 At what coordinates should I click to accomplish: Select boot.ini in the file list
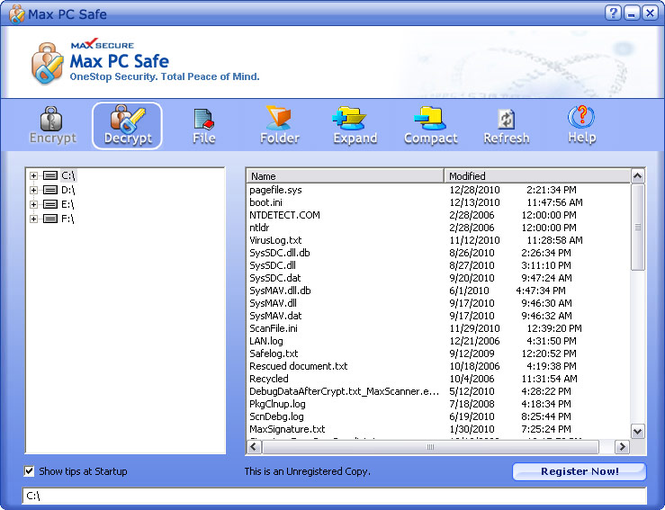pos(266,202)
